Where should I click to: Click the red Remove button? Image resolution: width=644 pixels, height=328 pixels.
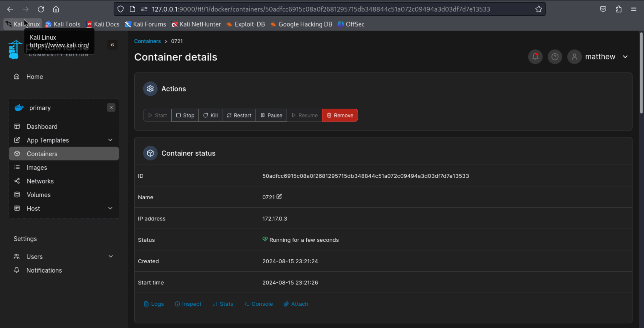(340, 115)
